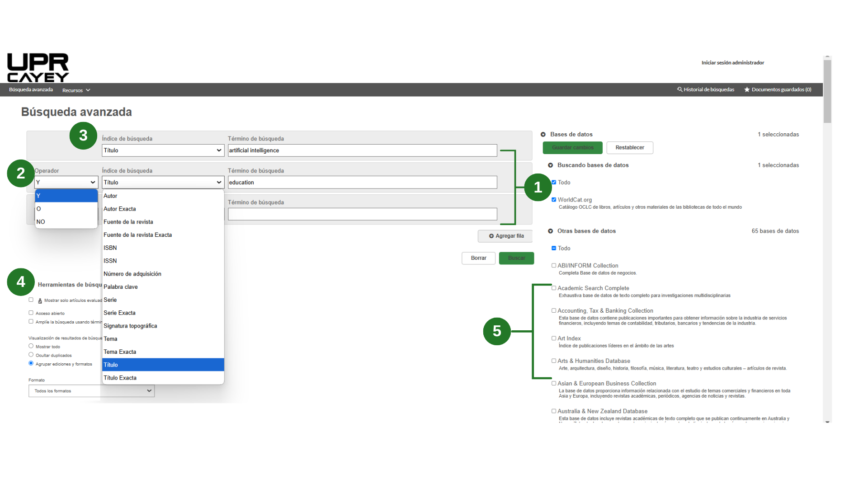868x488 pixels.
Task: Click the green number 1 marker
Action: coord(538,187)
